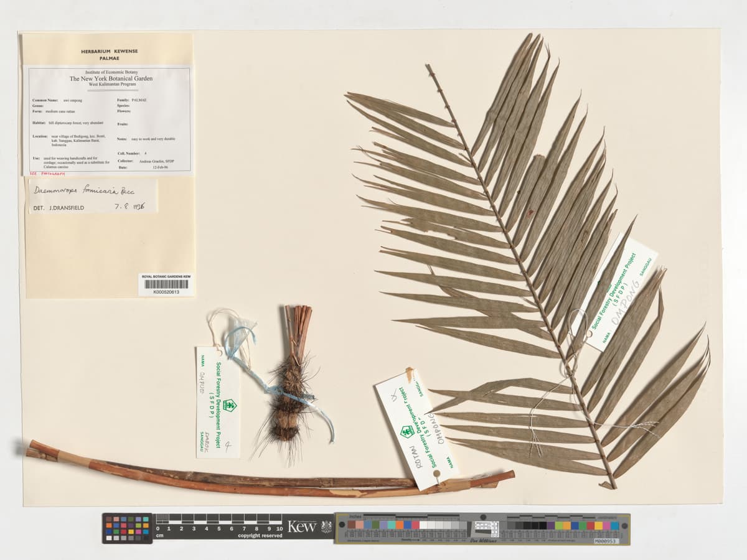This screenshot has width=747, height=560.
Task: Click the "Notes:" entry text
Action: tap(146, 139)
